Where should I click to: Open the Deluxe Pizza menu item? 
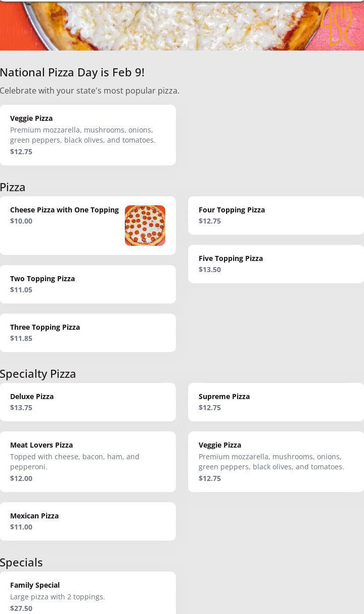[x=87, y=402]
